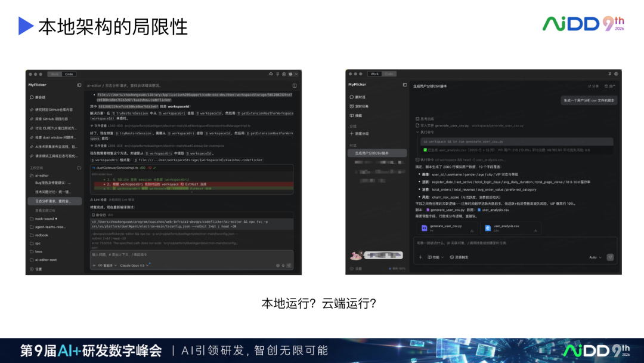Click 资产 button in right chat header
This screenshot has width=644, height=363.
tap(610, 86)
